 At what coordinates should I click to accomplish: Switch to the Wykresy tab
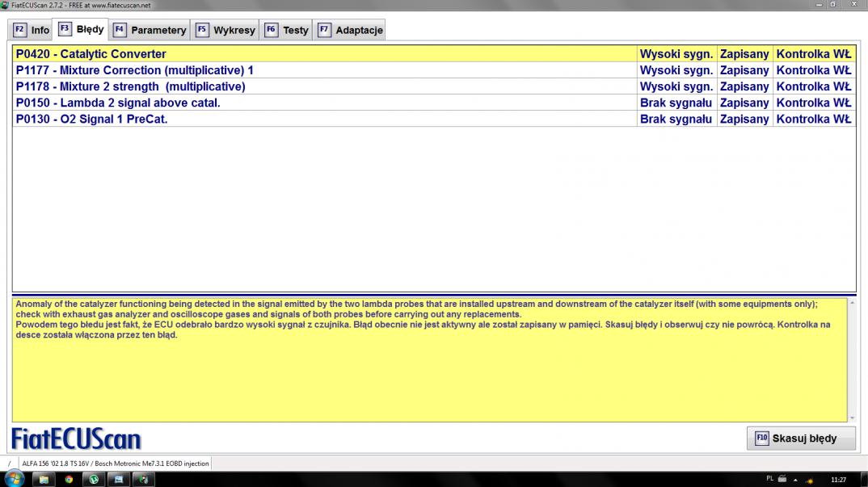pyautogui.click(x=225, y=30)
